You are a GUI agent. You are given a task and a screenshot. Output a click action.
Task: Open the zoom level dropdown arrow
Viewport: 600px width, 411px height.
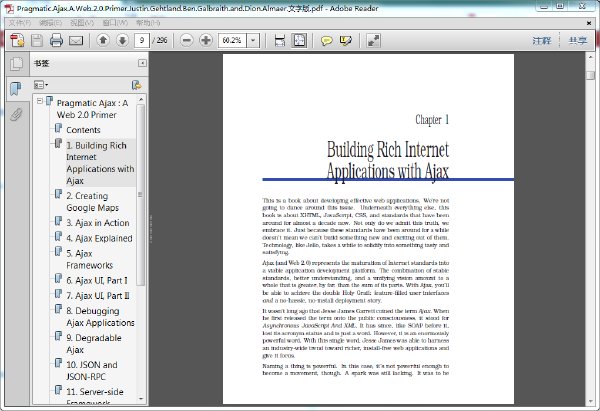click(253, 40)
